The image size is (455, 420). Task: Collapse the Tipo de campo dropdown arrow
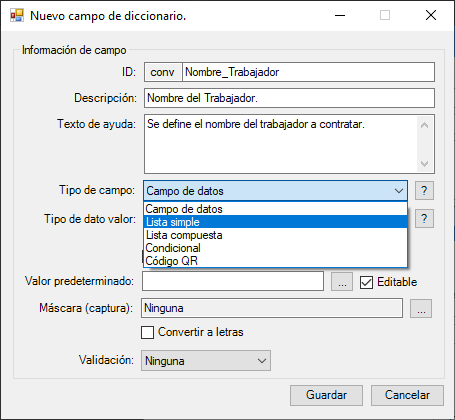399,191
